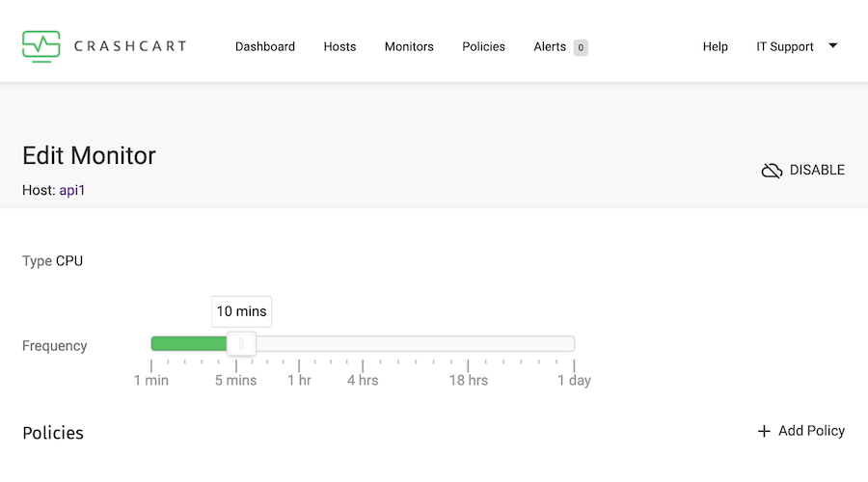868x482 pixels.
Task: Set frequency at the 1 hr tick
Action: coord(299,365)
